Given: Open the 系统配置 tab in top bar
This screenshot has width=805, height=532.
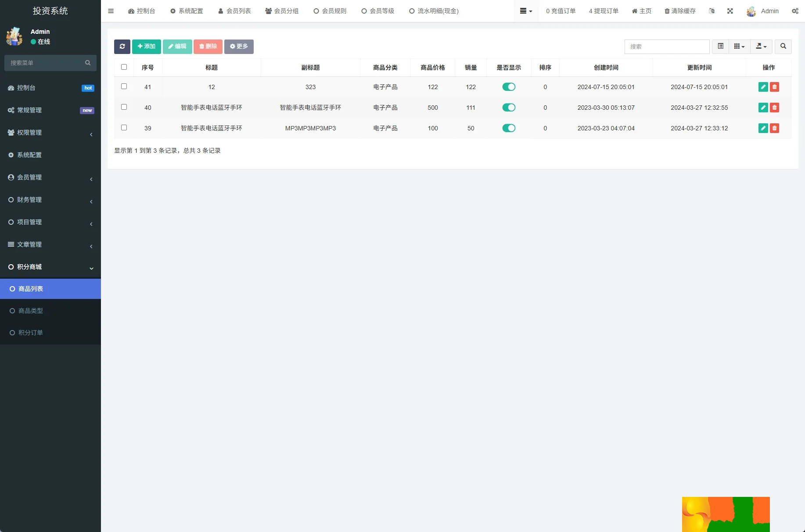Looking at the screenshot, I should click(x=187, y=11).
